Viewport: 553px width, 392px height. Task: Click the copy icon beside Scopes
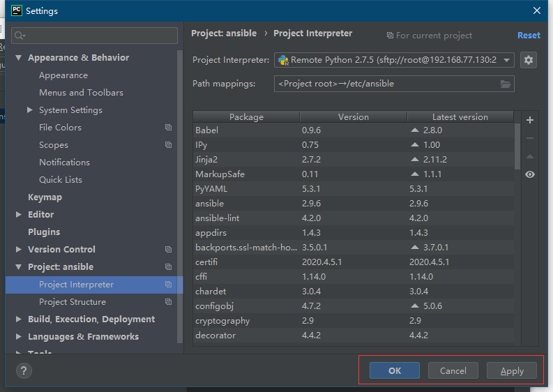(168, 144)
